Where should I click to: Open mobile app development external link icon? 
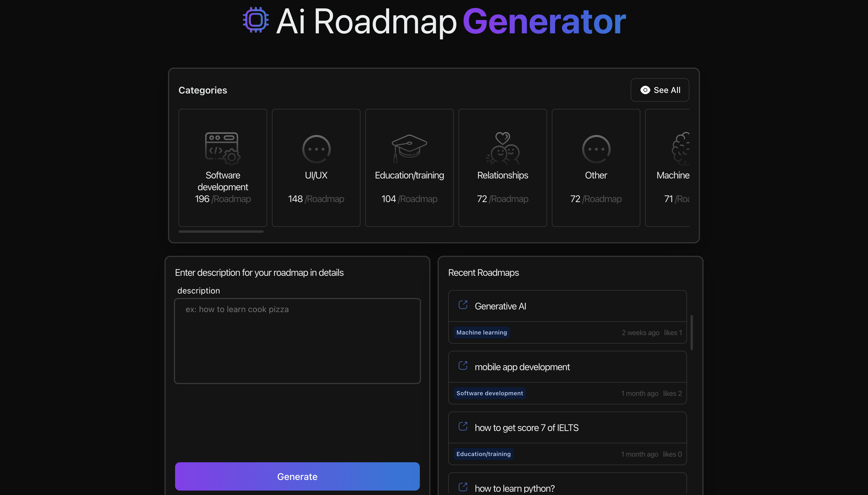463,365
